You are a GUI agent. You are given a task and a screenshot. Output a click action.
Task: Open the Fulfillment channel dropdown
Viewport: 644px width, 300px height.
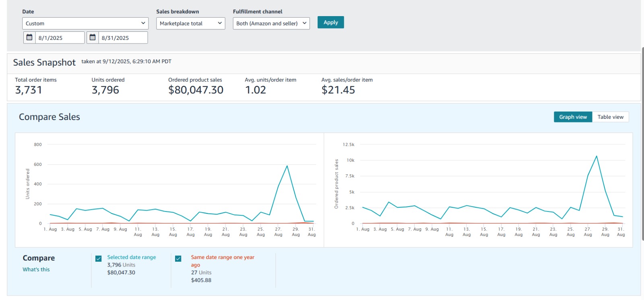tap(271, 23)
